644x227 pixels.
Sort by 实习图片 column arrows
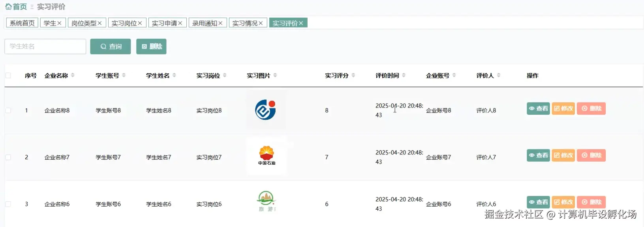[275, 75]
